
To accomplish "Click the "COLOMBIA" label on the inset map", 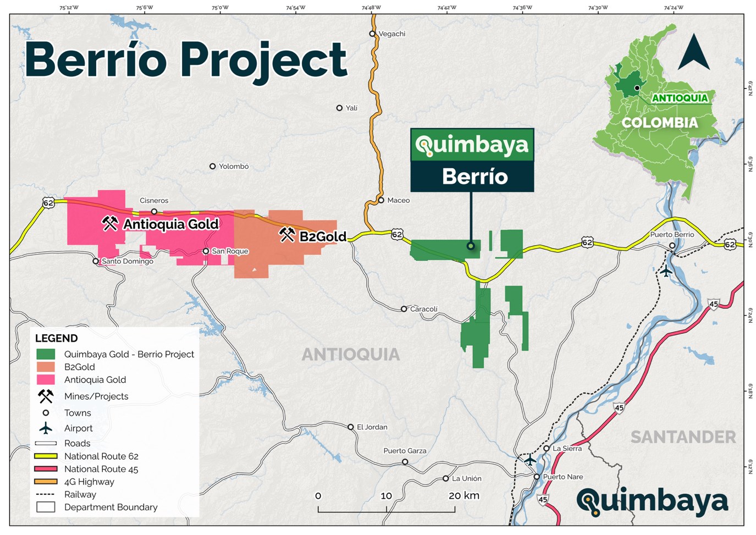I will [660, 123].
